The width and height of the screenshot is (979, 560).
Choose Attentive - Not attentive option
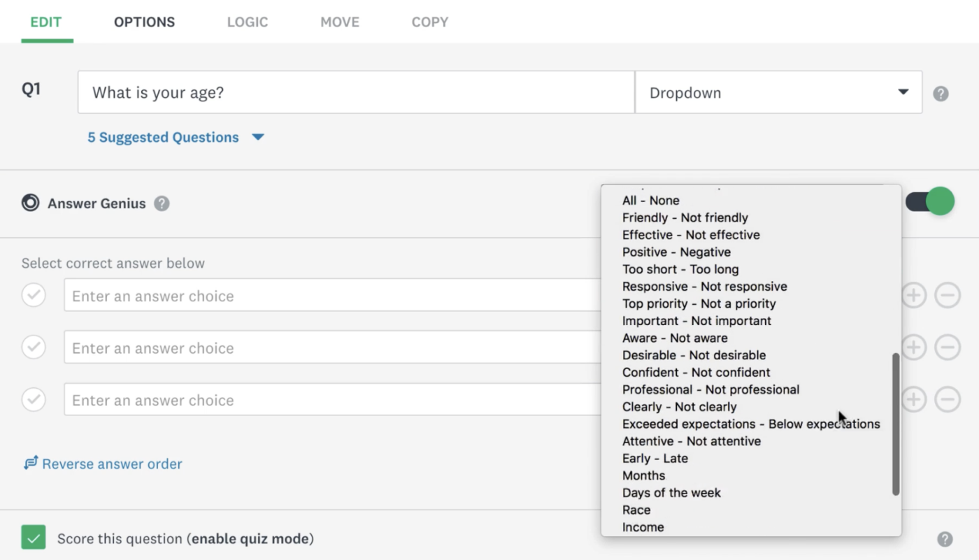(692, 441)
